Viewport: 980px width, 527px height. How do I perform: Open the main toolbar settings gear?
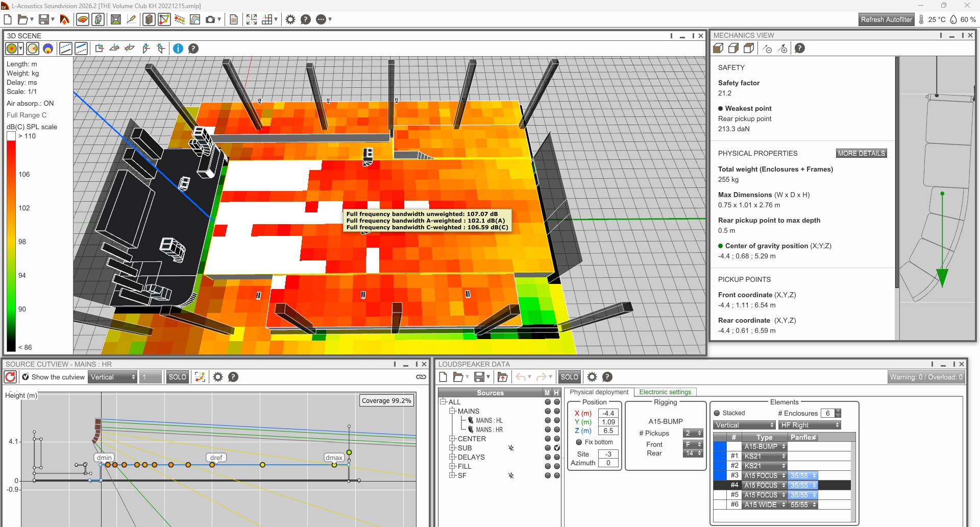tap(290, 19)
